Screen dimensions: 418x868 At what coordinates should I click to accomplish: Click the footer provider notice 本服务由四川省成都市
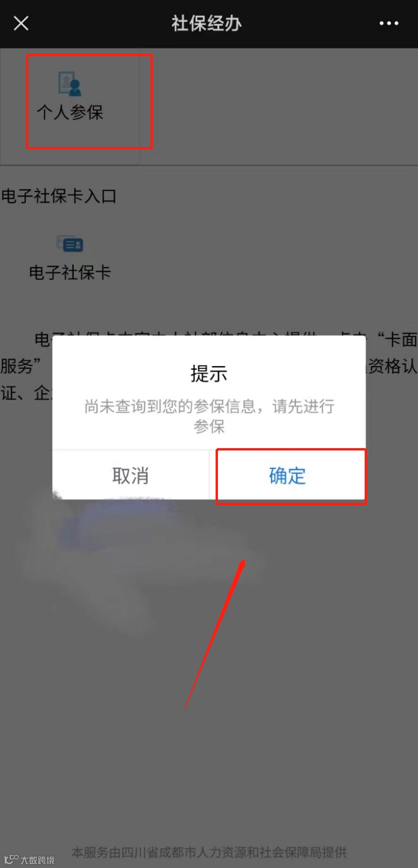pyautogui.click(x=209, y=852)
